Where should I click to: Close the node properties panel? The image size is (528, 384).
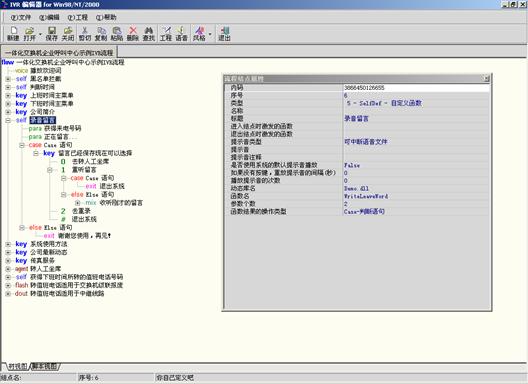[486, 78]
